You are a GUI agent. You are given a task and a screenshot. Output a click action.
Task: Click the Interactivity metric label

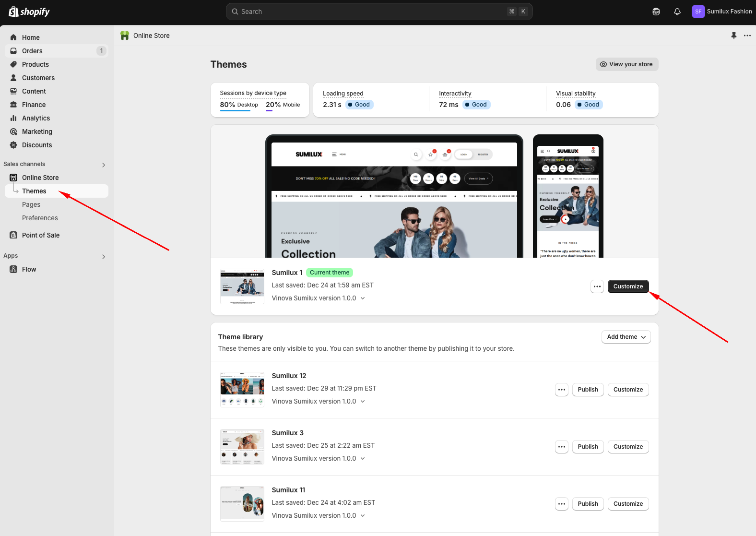(x=455, y=94)
